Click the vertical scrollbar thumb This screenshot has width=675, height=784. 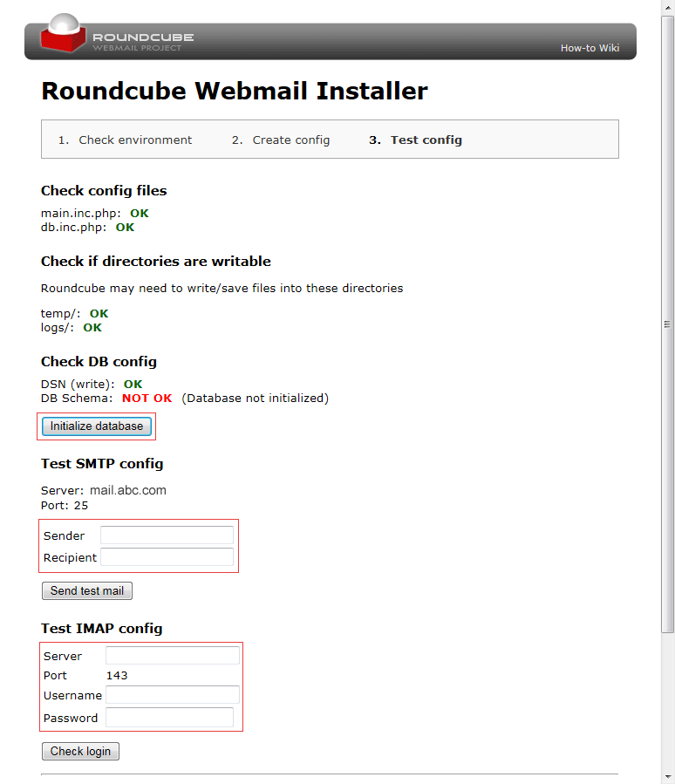pos(667,324)
